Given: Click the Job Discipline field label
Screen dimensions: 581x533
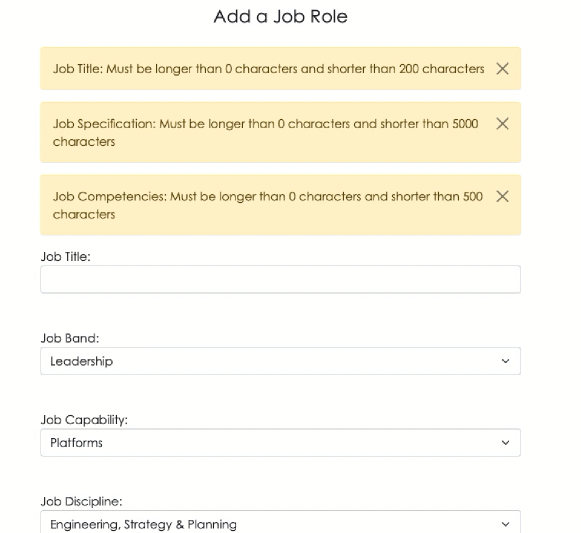Looking at the screenshot, I should coord(82,501).
